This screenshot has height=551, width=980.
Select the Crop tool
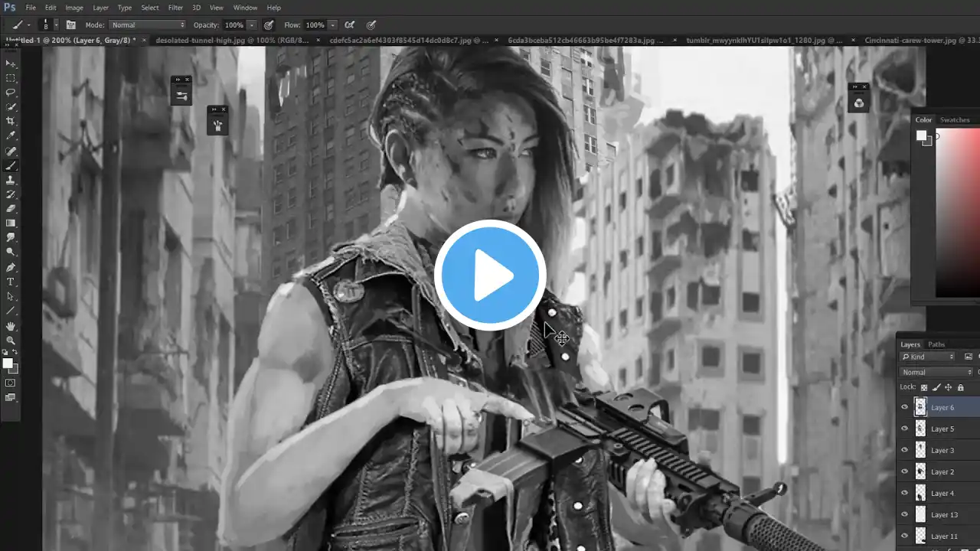click(11, 122)
